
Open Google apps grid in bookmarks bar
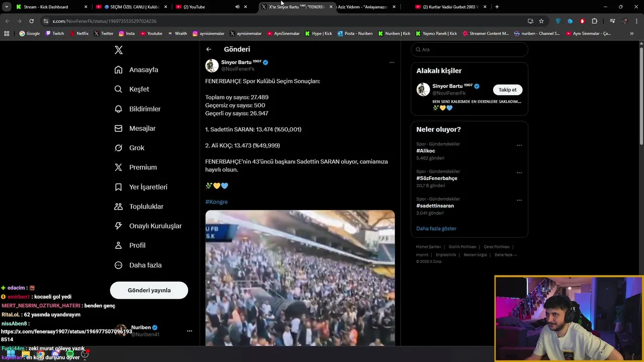tap(7, 34)
